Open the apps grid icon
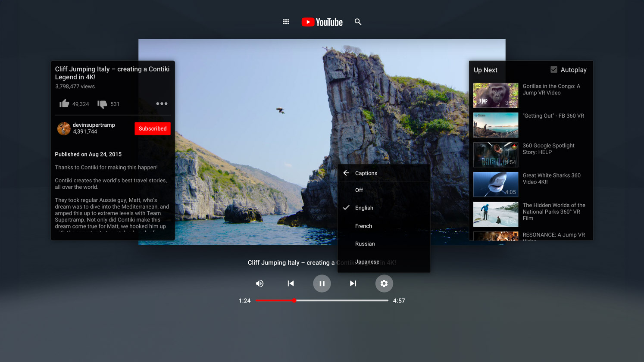Viewport: 644px width, 362px height. [286, 22]
